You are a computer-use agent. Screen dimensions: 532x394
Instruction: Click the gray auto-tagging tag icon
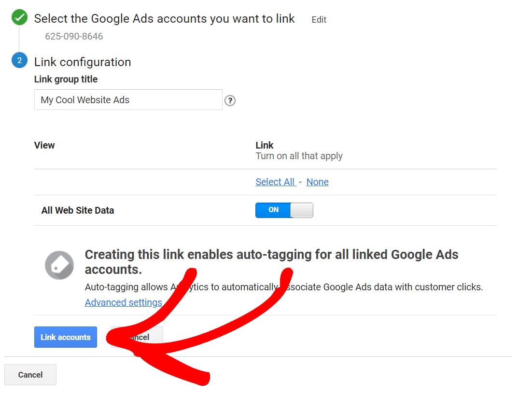click(59, 265)
